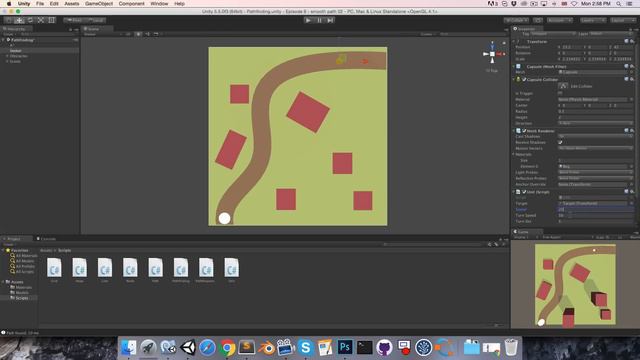Open the Layers dropdown in toolbar

coord(593,20)
